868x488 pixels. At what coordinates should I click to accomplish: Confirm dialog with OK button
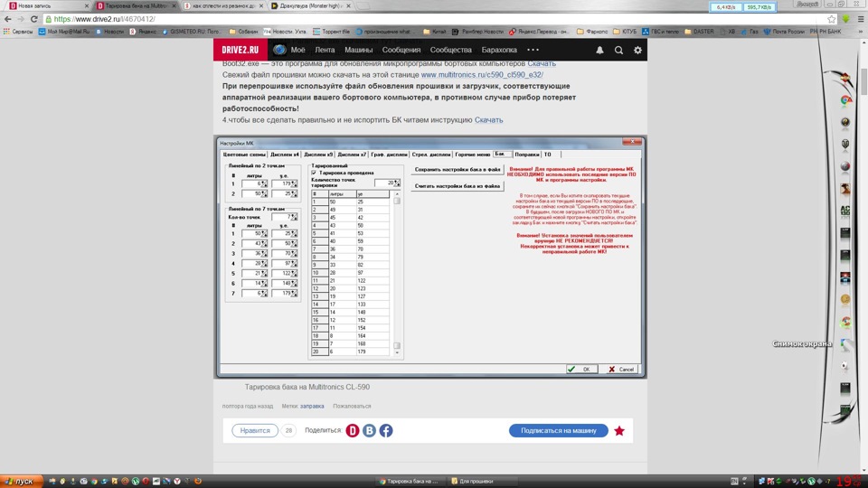click(x=581, y=369)
